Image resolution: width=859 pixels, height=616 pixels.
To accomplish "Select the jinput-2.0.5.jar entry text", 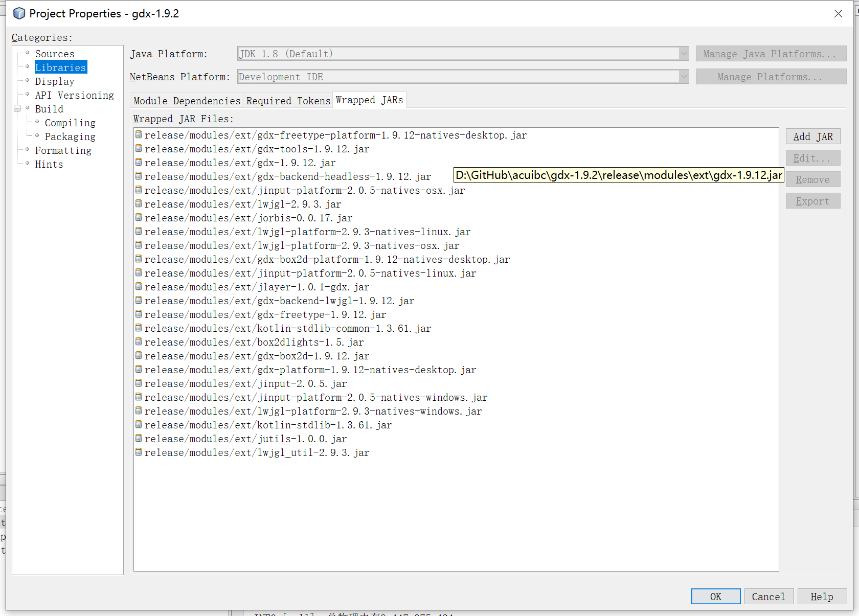I will coord(245,383).
